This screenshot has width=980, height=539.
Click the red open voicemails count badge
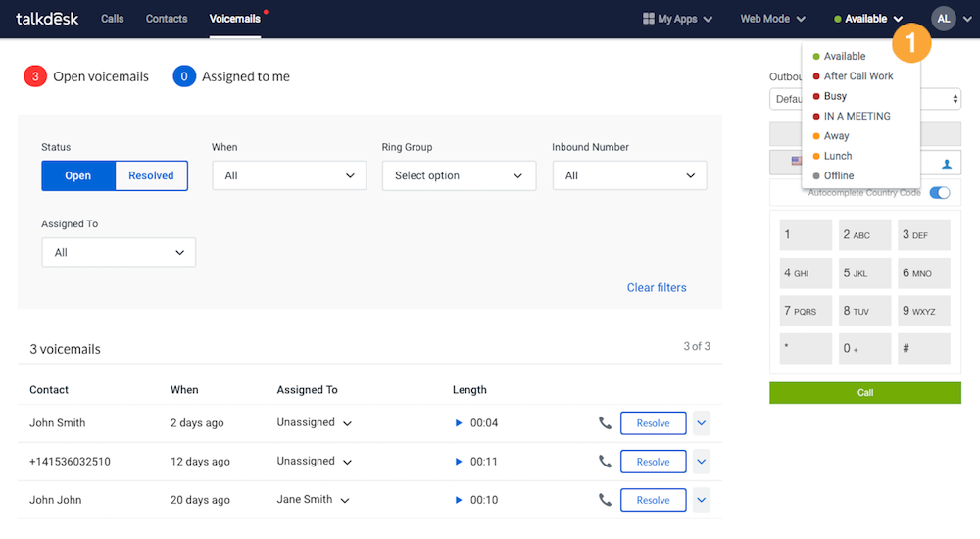[35, 76]
